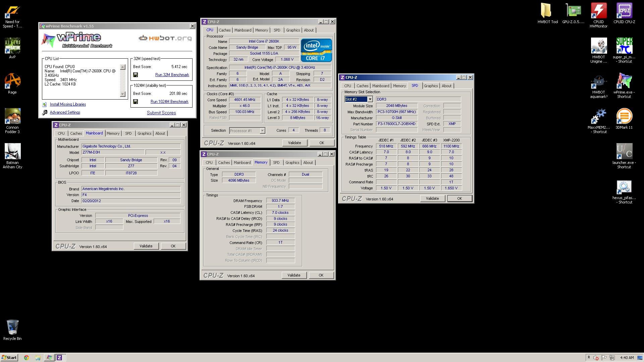Run the 1024M Benchmark
The image size is (644, 362).
(169, 102)
